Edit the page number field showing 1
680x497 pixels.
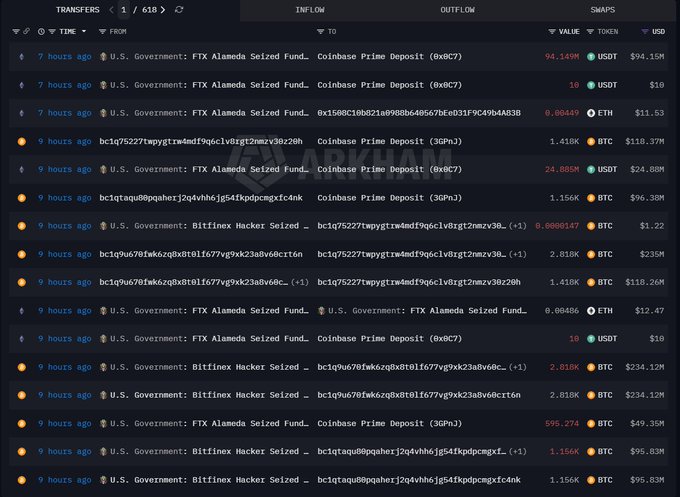click(124, 10)
